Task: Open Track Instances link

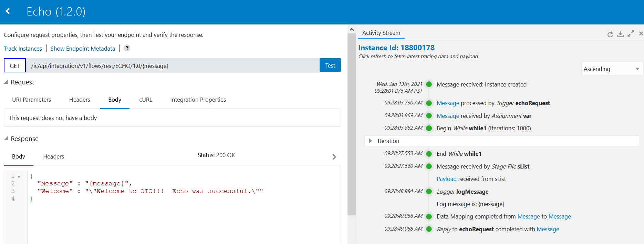Action: point(23,49)
